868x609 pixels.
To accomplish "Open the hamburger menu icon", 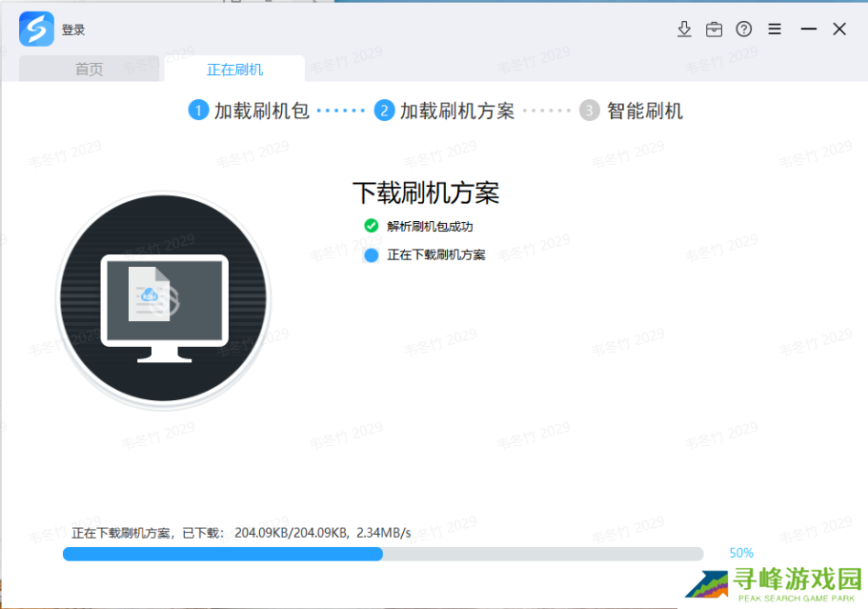I will click(x=775, y=29).
